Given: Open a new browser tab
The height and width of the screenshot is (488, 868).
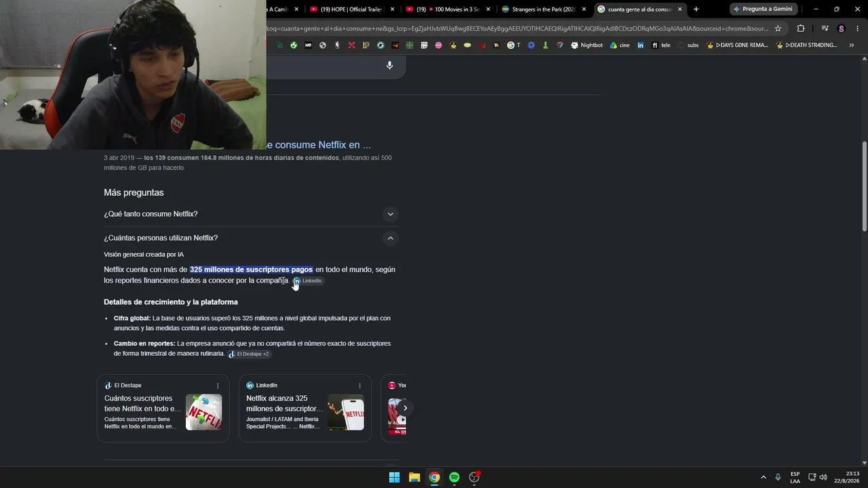Looking at the screenshot, I should tap(696, 9).
